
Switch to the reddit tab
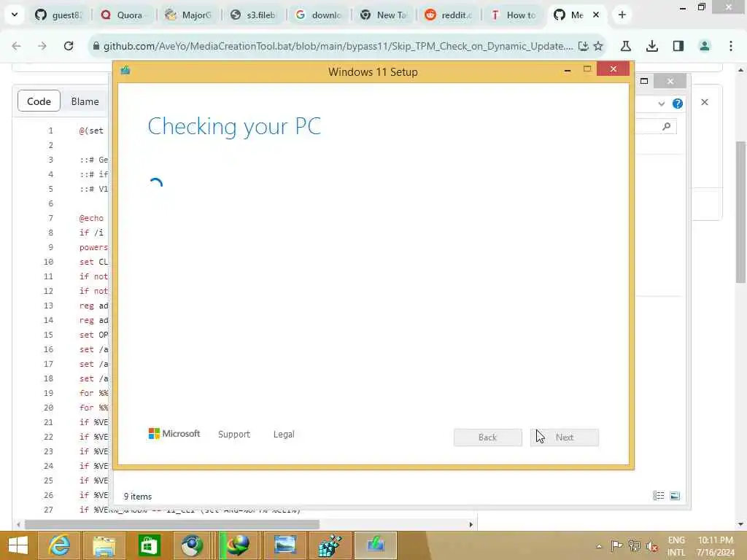tap(448, 15)
